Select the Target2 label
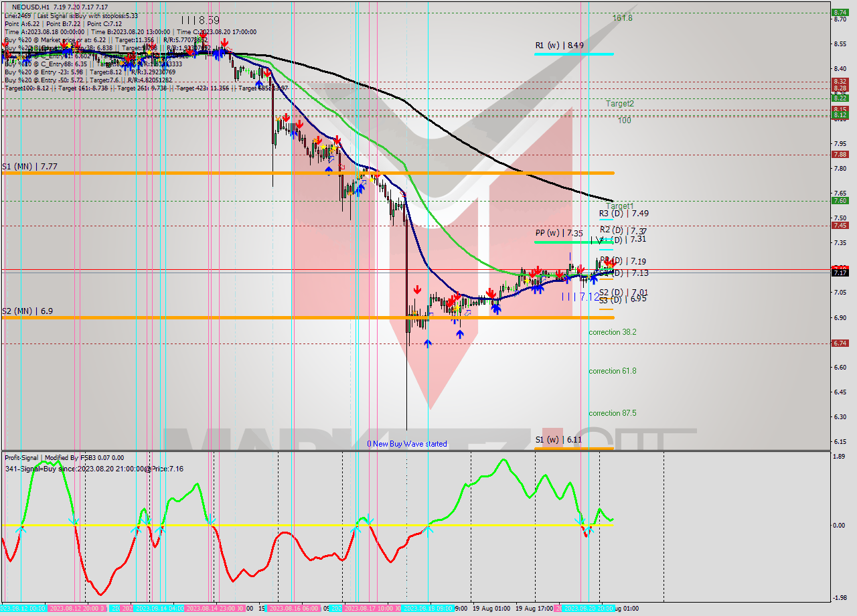Image resolution: width=857 pixels, height=616 pixels. pyautogui.click(x=620, y=104)
